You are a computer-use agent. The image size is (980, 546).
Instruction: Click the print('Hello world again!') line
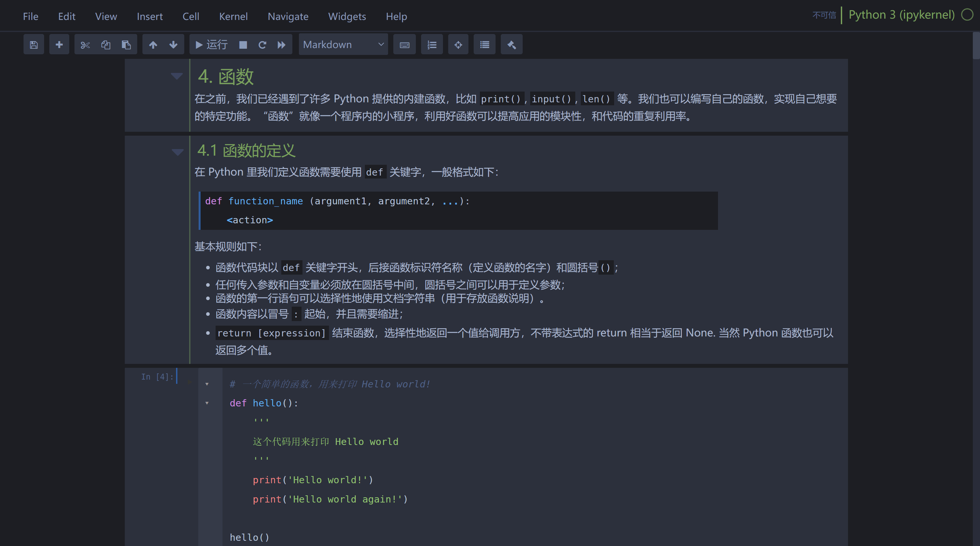pyautogui.click(x=330, y=499)
